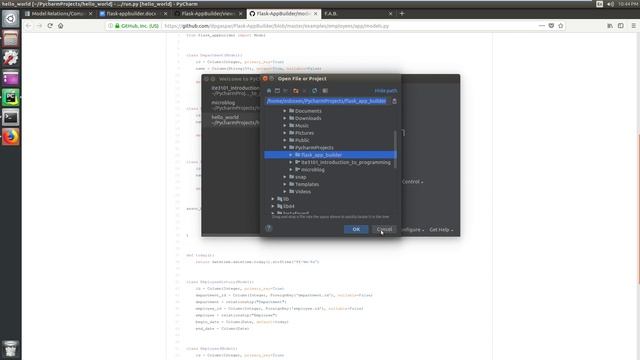The image size is (640, 360).
Task: Bookmark this page with star icon
Action: (x=561, y=26)
